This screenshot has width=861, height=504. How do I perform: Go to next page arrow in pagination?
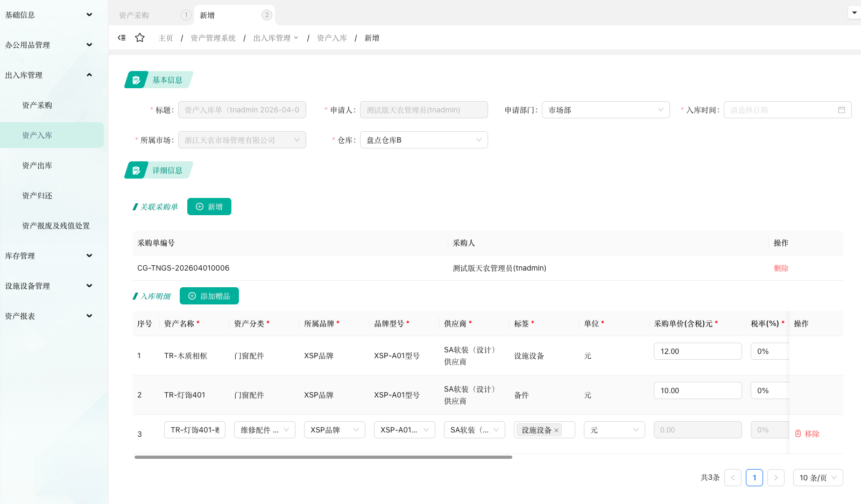[775, 478]
